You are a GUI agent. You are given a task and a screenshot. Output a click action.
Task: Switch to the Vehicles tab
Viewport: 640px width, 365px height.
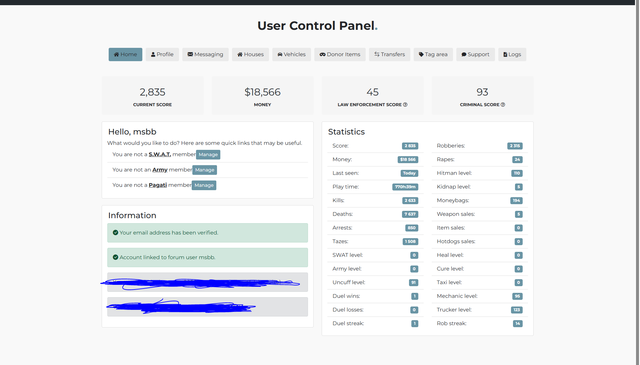[291, 54]
